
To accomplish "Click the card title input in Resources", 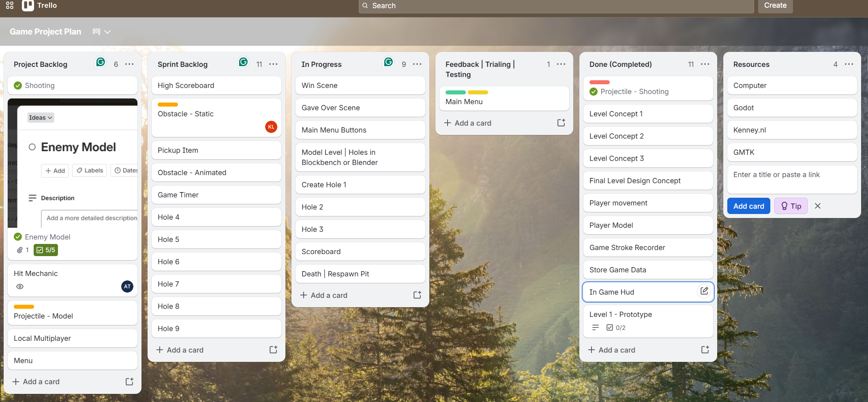I will click(x=792, y=179).
